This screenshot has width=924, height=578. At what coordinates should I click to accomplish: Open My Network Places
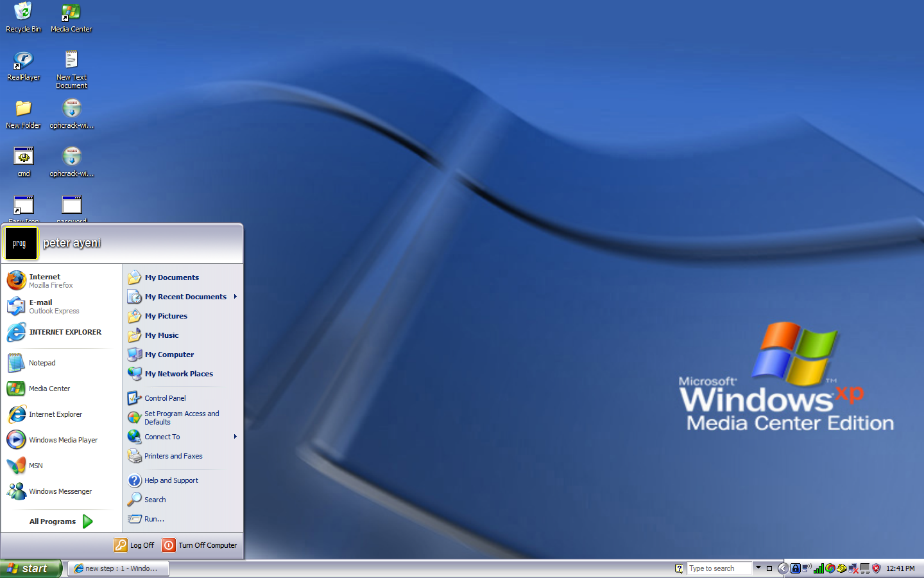pos(183,374)
